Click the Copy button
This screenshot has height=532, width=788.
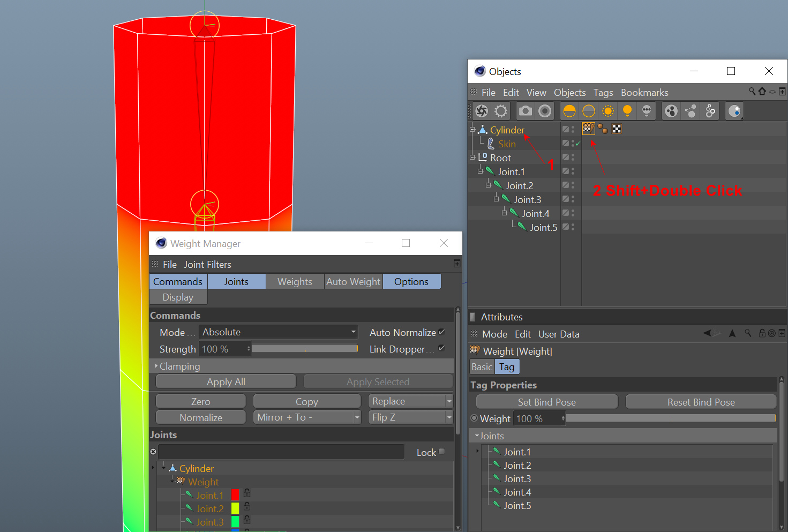click(x=307, y=401)
